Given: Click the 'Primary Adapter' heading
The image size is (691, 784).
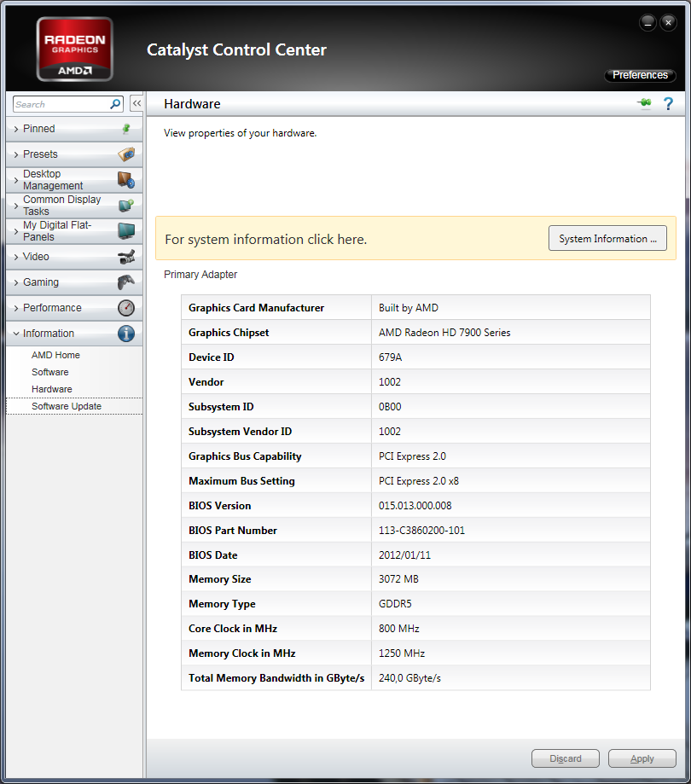Looking at the screenshot, I should 200,275.
